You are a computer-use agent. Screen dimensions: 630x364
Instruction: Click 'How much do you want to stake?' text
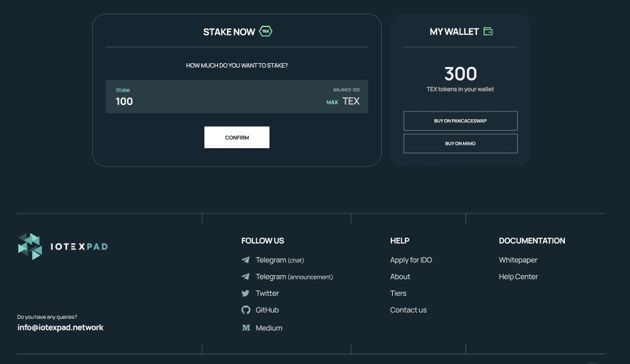[x=237, y=66]
